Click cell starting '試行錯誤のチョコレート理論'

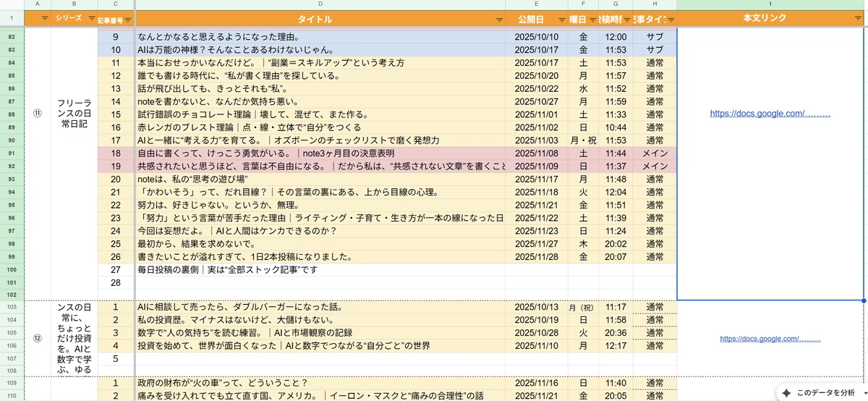coord(320,114)
